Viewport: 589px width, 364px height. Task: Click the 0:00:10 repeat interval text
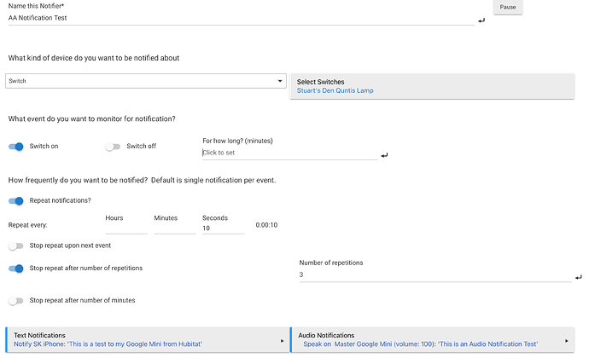coord(266,225)
